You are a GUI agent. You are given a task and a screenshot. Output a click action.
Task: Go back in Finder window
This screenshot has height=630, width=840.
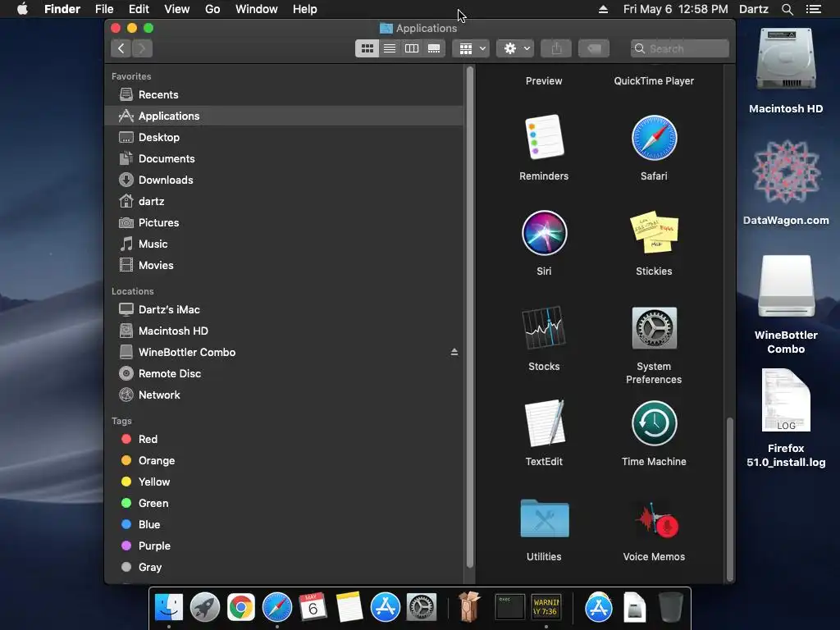(121, 48)
